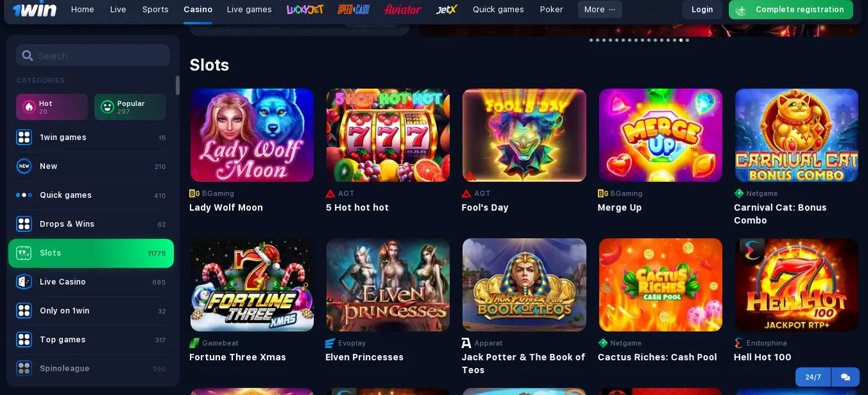
Task: Open the Aviator logo in the navbar
Action: tap(402, 10)
